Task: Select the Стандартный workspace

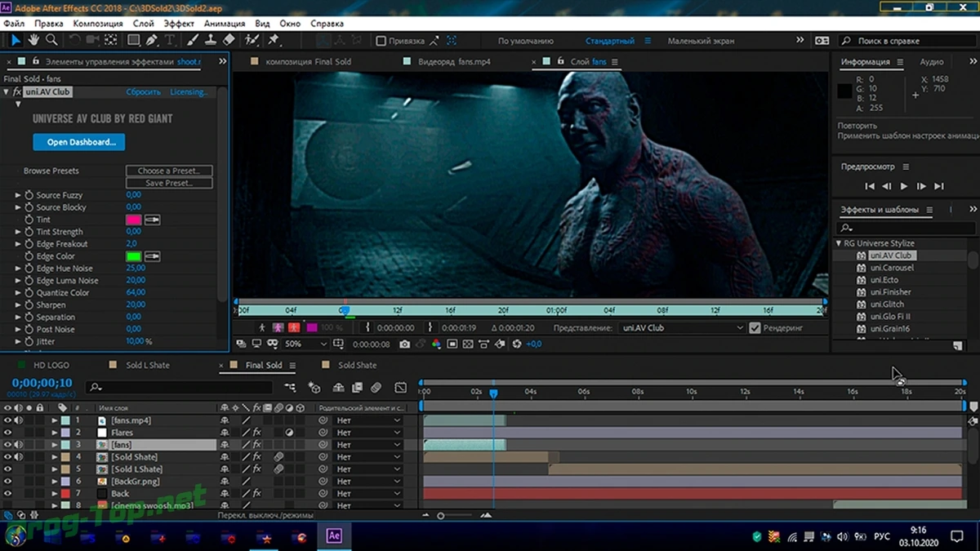Action: [x=609, y=41]
